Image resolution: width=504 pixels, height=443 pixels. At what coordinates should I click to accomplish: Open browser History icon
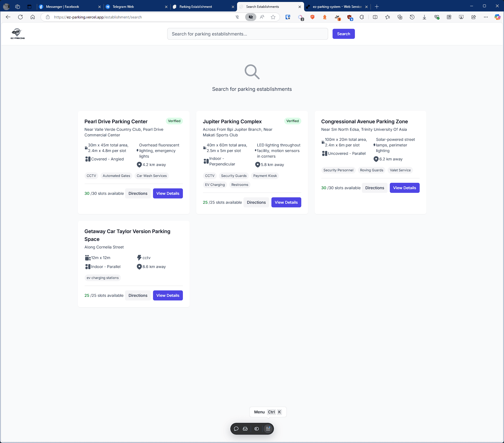point(412,17)
